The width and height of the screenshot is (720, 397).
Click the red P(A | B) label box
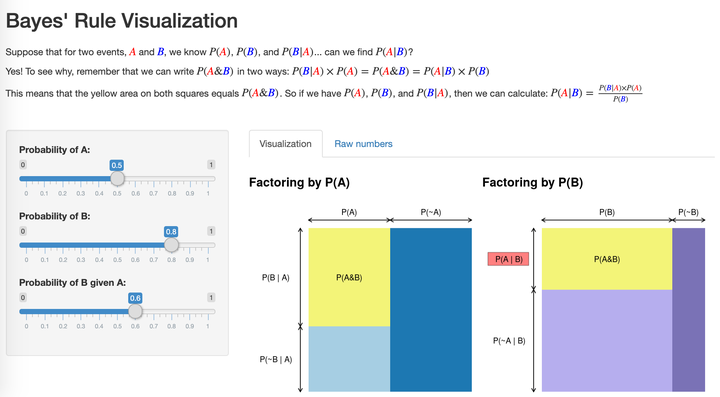(x=508, y=259)
